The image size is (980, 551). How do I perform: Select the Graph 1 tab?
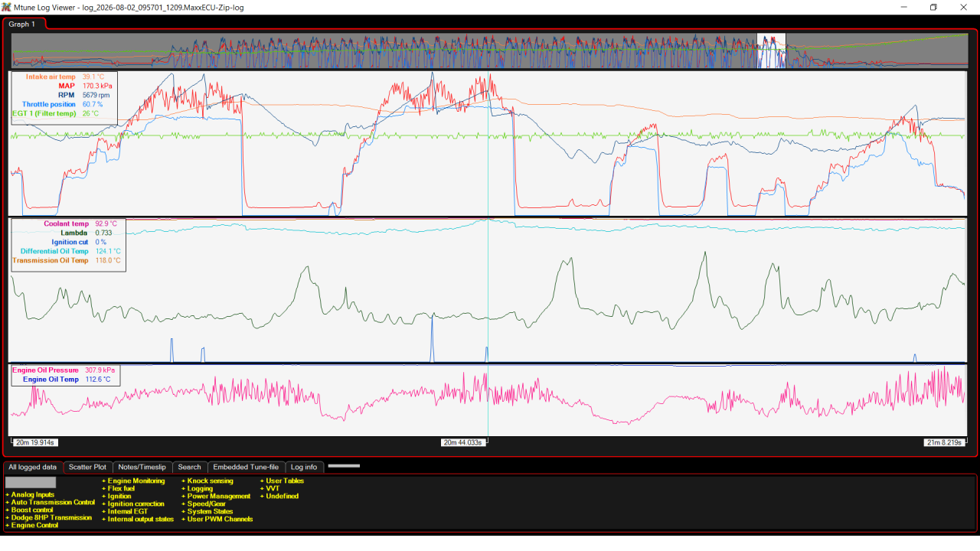point(22,24)
